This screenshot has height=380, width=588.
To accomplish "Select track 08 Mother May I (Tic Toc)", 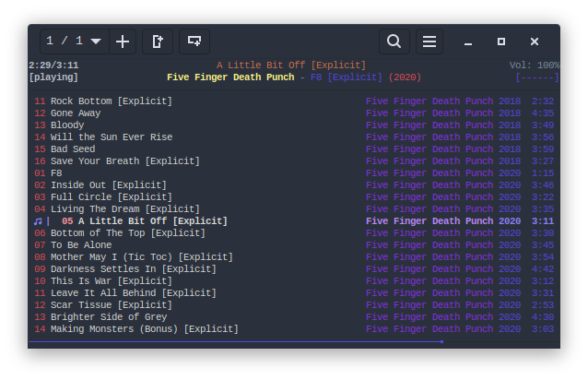I will (x=294, y=257).
